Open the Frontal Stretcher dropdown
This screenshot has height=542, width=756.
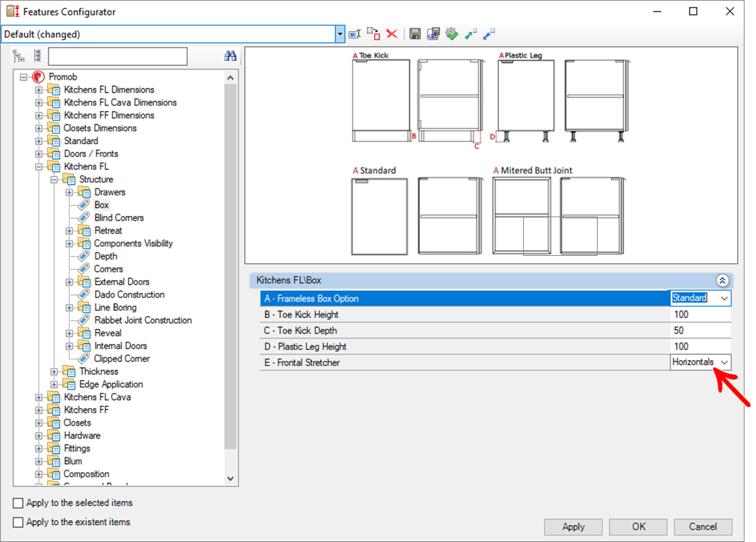pos(724,363)
